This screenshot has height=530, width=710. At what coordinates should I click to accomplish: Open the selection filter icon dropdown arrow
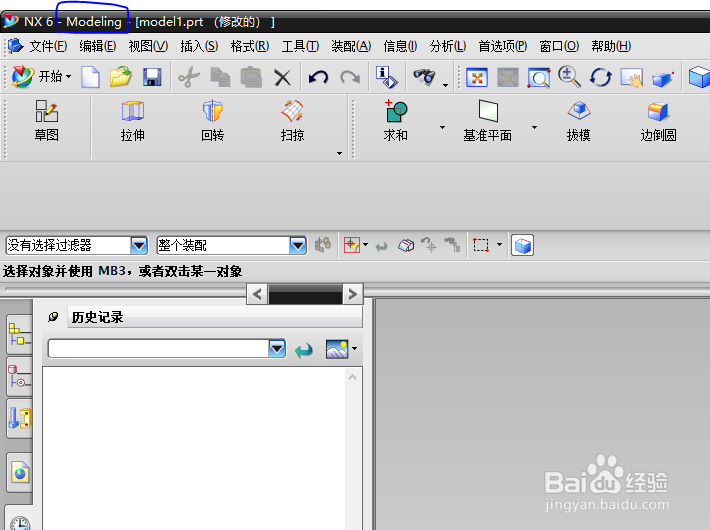pyautogui.click(x=365, y=245)
